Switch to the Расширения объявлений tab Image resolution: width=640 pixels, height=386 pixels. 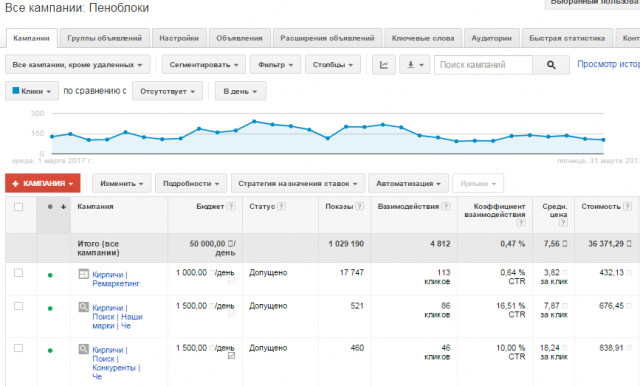(x=327, y=38)
